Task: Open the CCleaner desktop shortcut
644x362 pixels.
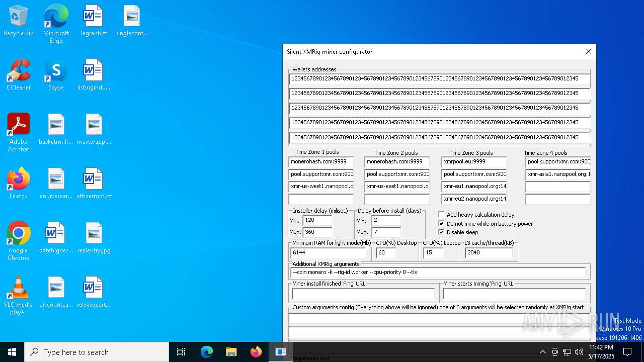Action: [19, 75]
